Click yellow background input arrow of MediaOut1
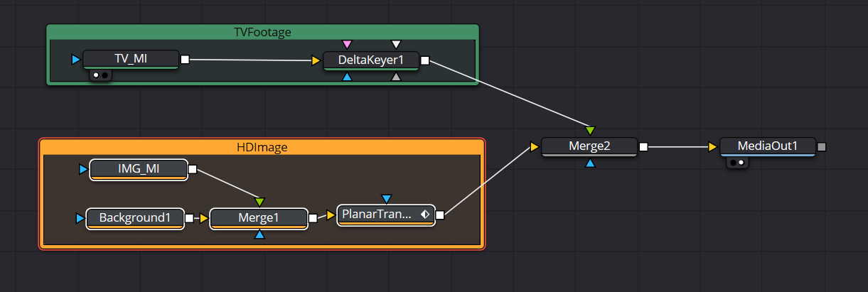Viewport: 868px width, 292px height. [713, 147]
